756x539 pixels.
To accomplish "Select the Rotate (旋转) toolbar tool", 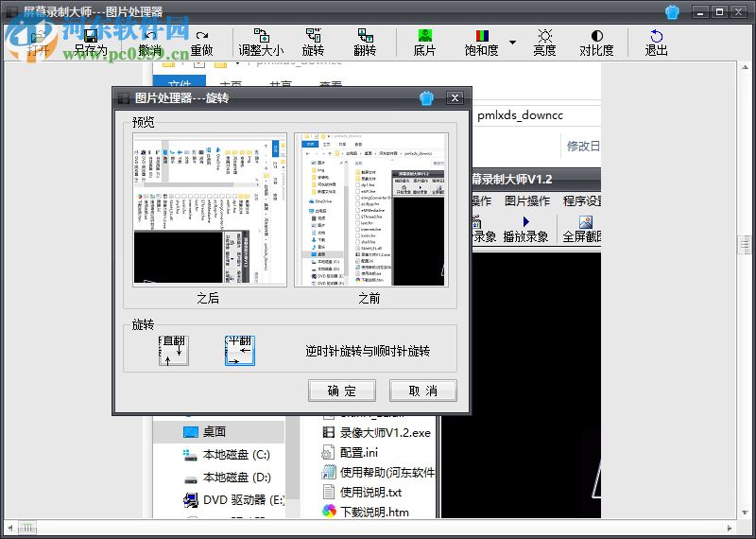I will click(314, 43).
